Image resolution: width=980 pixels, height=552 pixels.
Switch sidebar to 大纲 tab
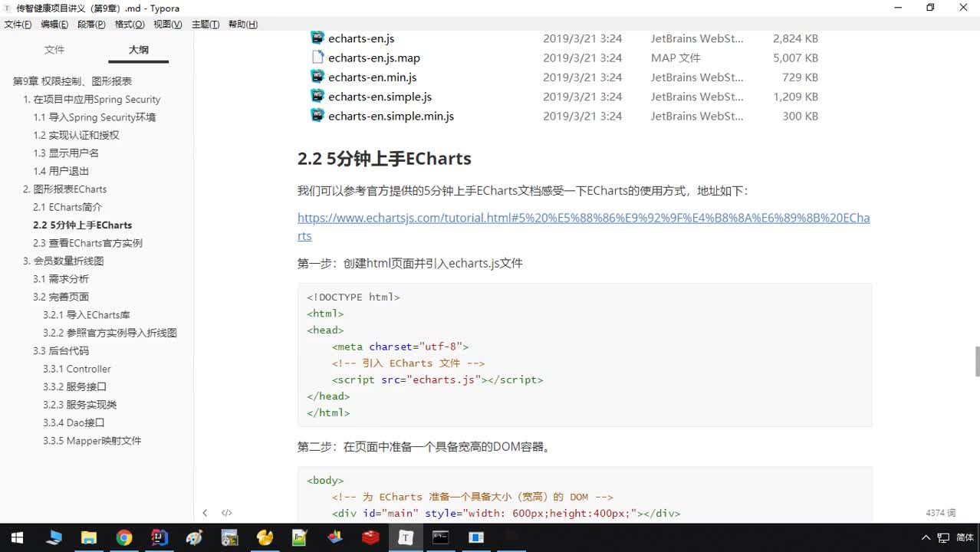139,50
